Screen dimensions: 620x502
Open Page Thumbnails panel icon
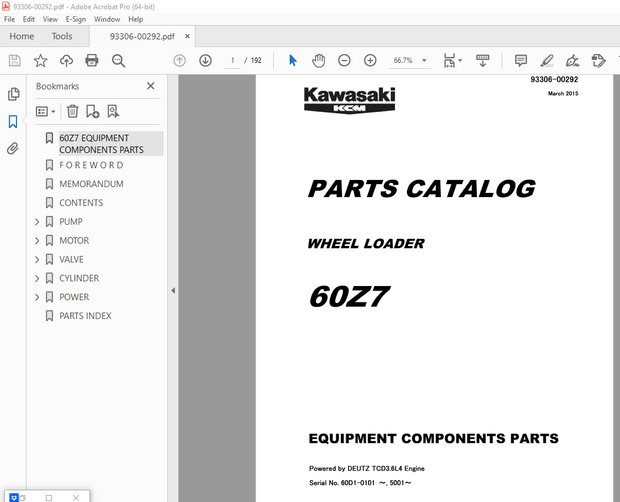[x=13, y=94]
